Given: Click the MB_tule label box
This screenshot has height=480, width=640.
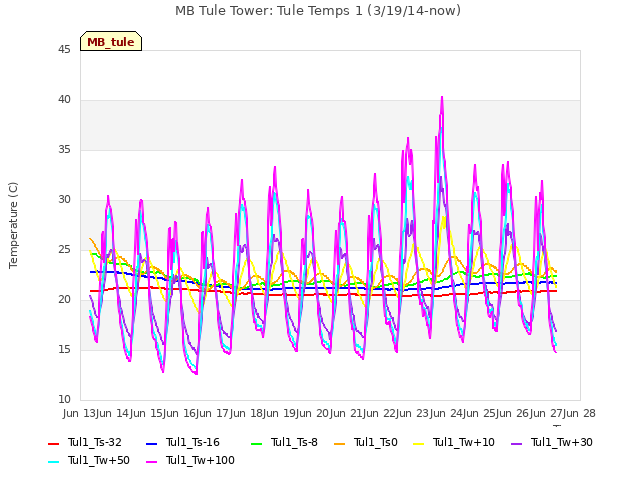Looking at the screenshot, I should coord(111,41).
